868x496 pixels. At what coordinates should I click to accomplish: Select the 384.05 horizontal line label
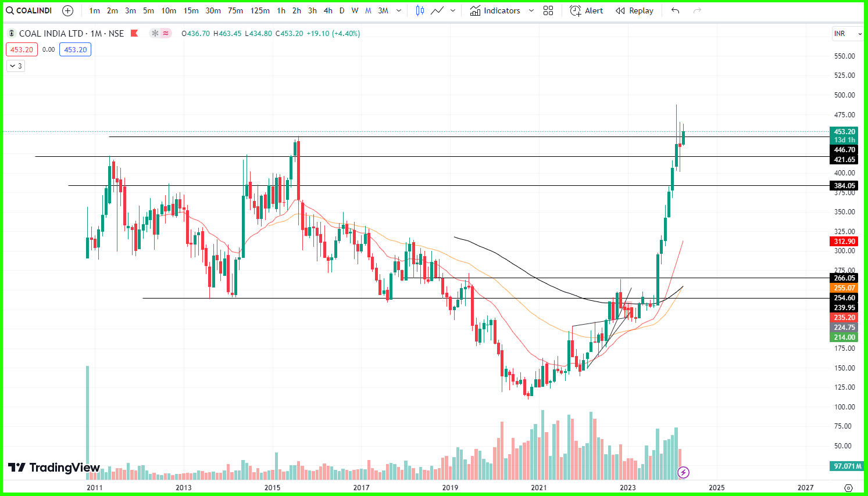(844, 186)
